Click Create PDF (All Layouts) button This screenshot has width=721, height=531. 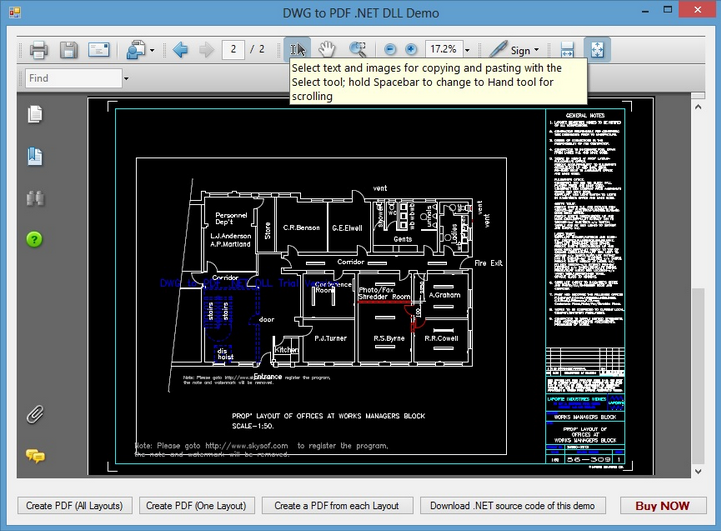[75, 506]
